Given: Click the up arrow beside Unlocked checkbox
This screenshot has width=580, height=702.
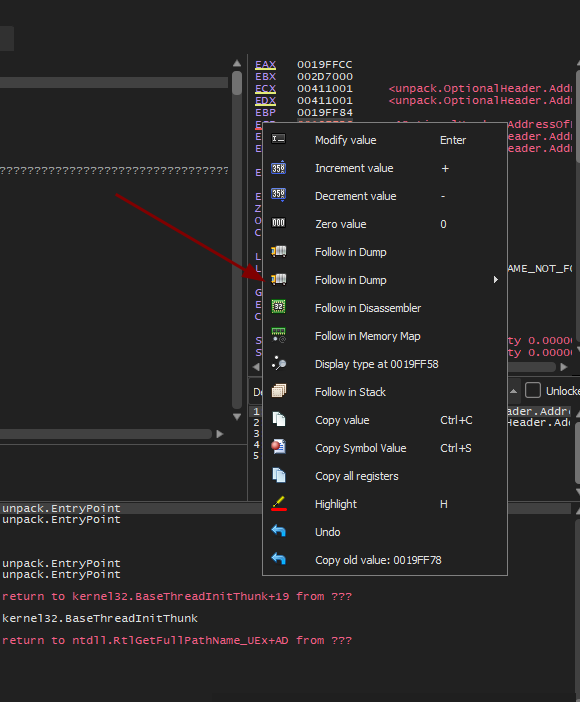Looking at the screenshot, I should tap(514, 391).
